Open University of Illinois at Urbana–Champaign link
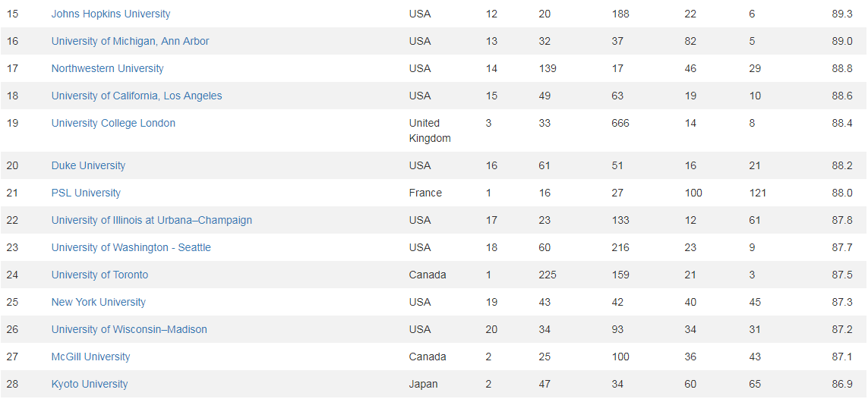 pyautogui.click(x=152, y=220)
